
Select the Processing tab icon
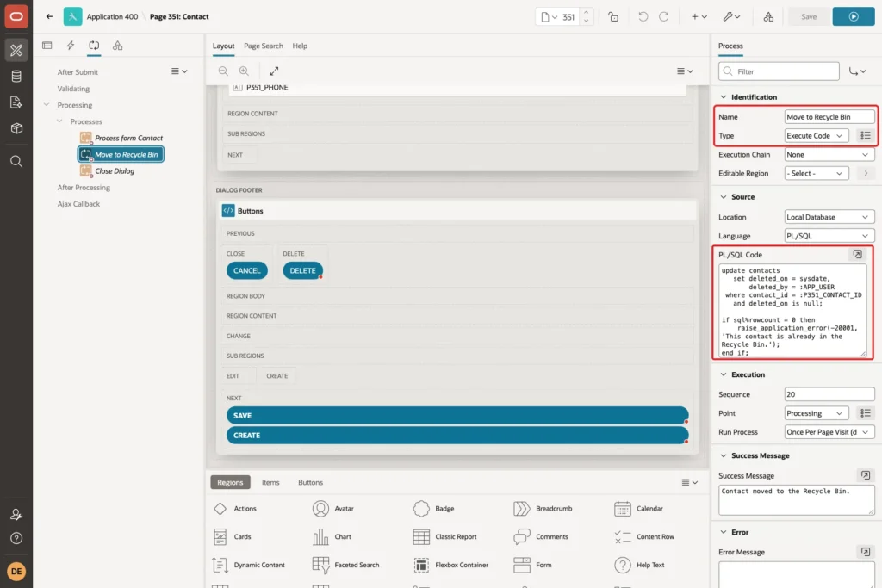tap(94, 46)
